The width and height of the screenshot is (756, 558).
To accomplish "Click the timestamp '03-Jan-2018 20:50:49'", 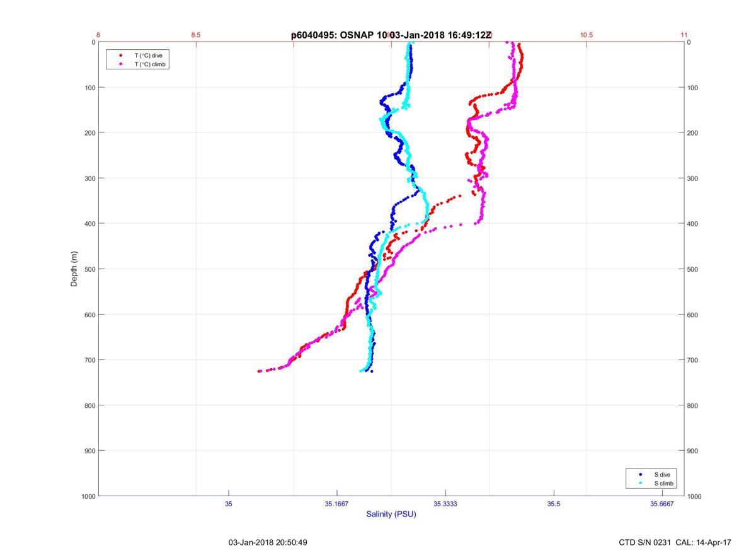I will (268, 542).
